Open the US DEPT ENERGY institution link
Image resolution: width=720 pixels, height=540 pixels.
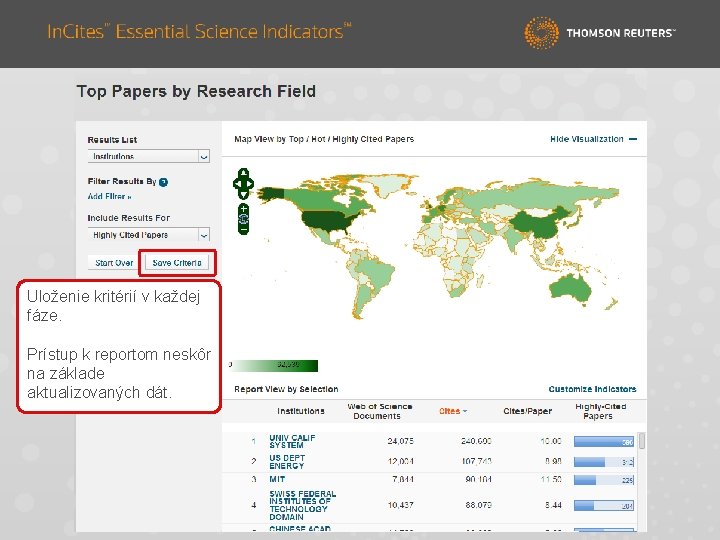(x=287, y=462)
